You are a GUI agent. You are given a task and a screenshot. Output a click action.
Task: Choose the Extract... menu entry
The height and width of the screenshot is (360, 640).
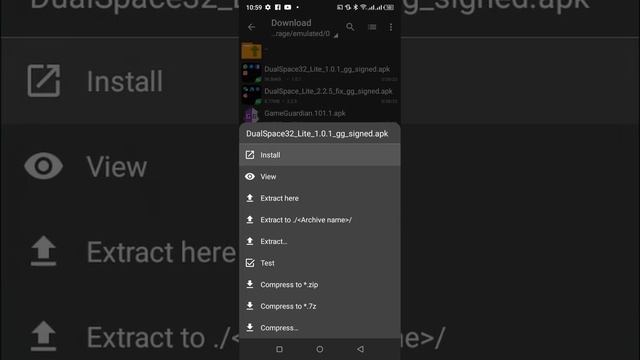coord(320,242)
